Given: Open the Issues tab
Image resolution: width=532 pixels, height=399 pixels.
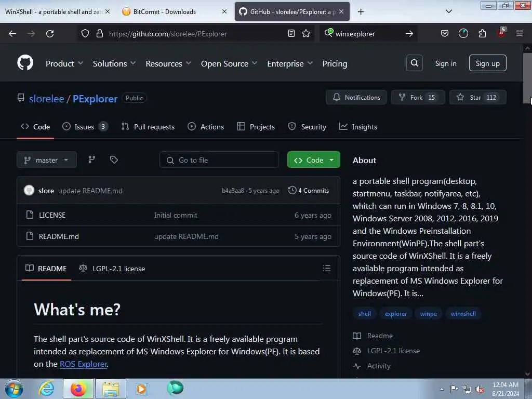Looking at the screenshot, I should click(x=85, y=127).
